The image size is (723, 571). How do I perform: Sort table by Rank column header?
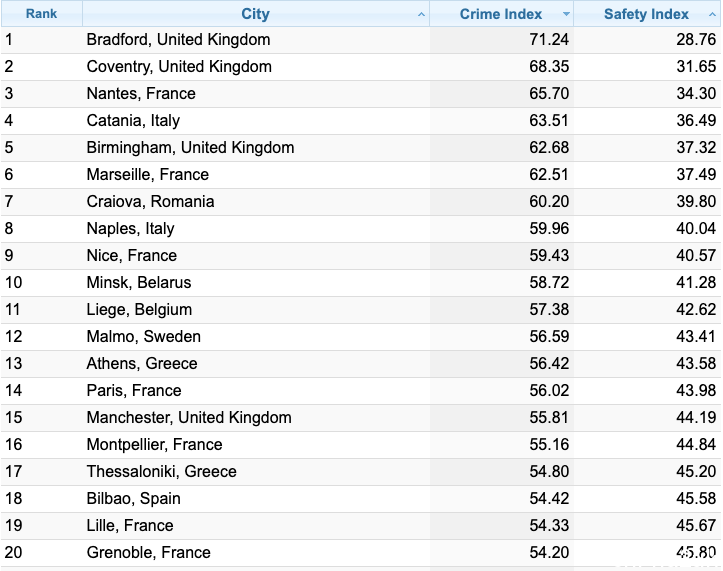[41, 14]
